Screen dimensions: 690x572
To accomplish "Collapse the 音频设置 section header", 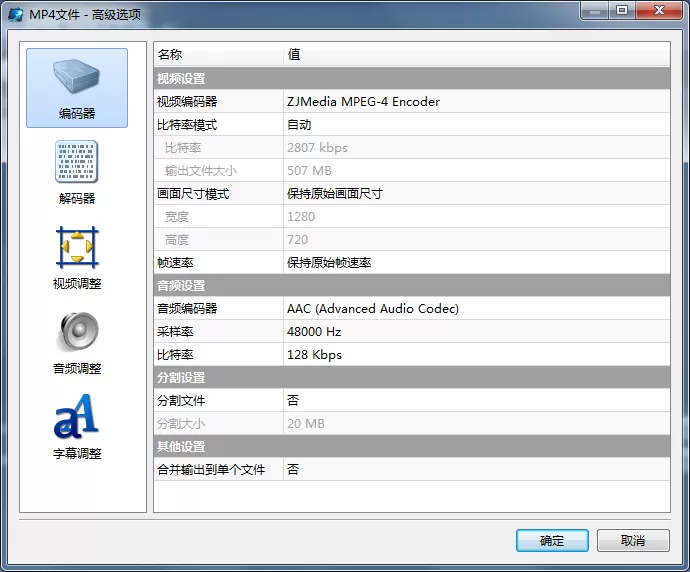I will 412,285.
